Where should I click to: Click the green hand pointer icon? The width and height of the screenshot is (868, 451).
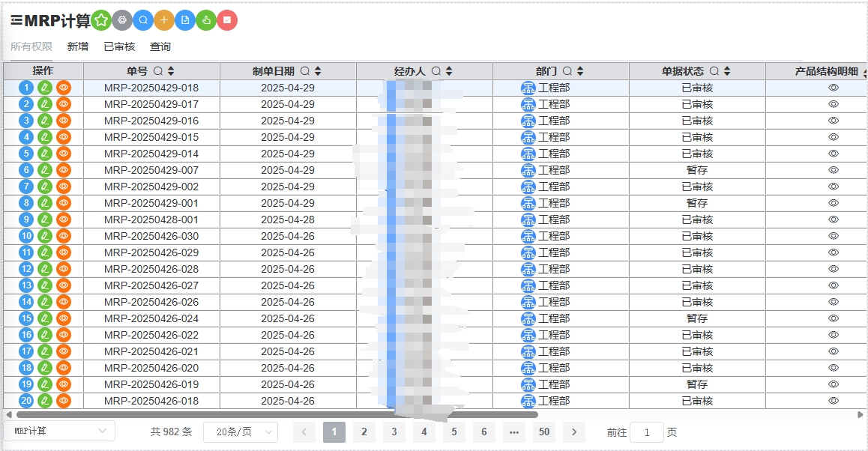pos(206,20)
